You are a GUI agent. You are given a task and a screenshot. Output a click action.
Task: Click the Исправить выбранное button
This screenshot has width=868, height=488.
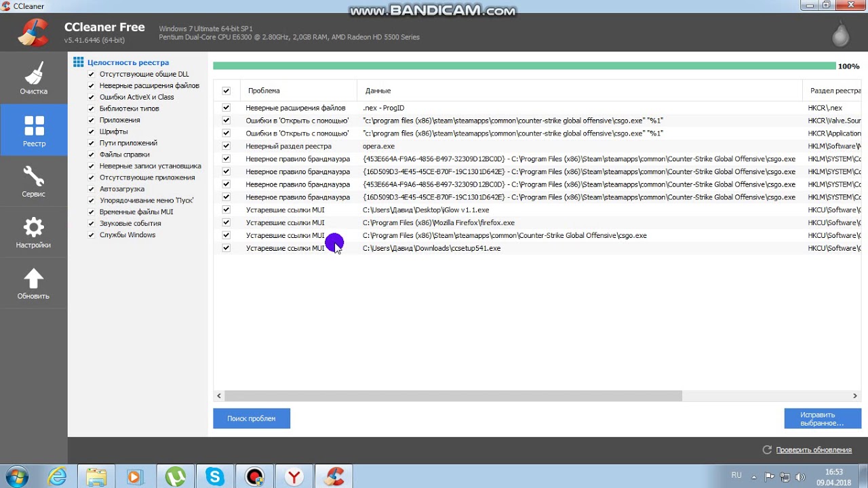click(x=823, y=419)
